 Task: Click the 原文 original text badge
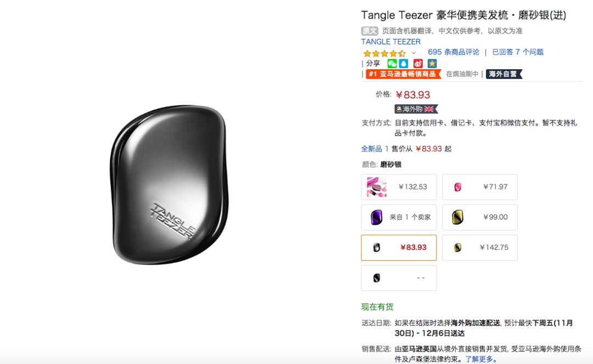coord(370,31)
